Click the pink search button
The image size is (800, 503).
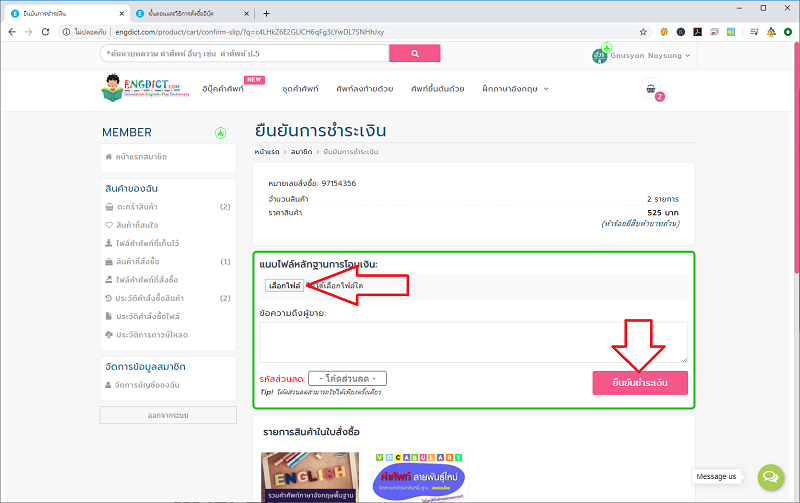pos(414,53)
